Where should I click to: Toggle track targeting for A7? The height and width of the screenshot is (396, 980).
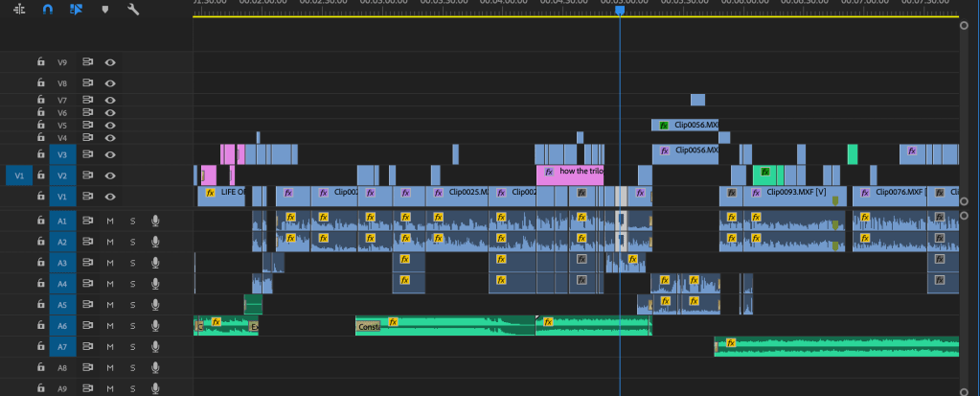click(x=63, y=346)
